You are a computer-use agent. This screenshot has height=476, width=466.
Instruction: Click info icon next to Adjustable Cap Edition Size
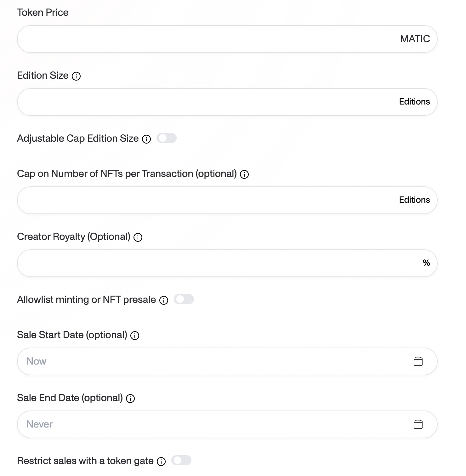pyautogui.click(x=146, y=139)
